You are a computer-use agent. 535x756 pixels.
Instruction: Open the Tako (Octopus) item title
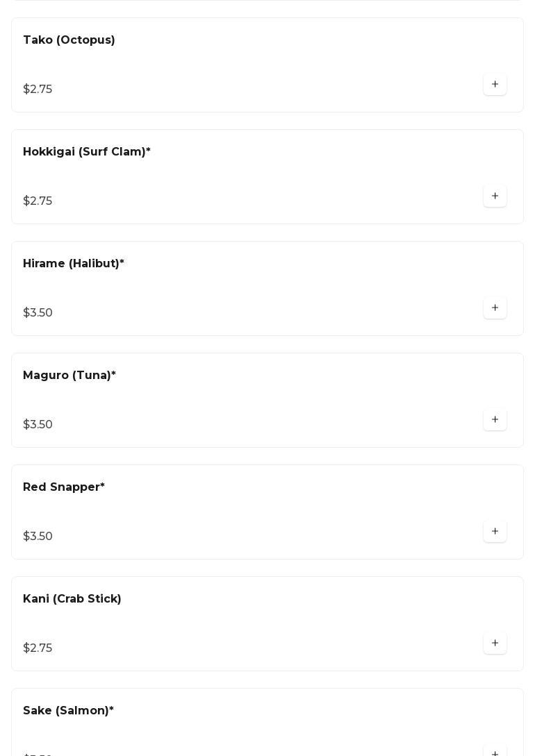coord(69,40)
